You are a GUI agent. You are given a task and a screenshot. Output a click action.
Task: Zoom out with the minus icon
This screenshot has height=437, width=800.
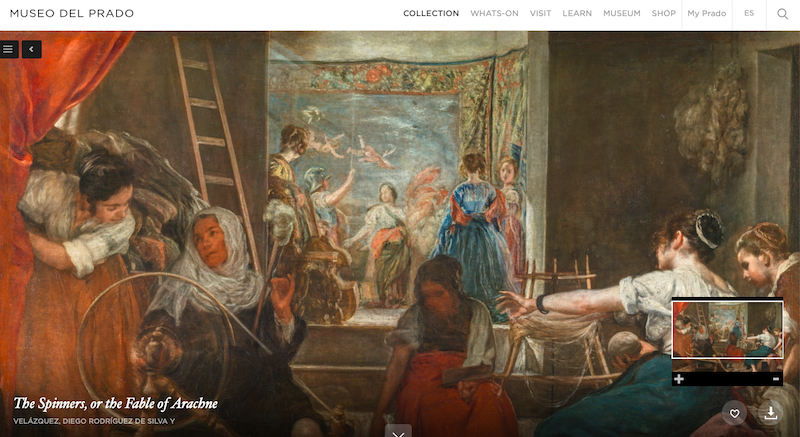point(776,379)
